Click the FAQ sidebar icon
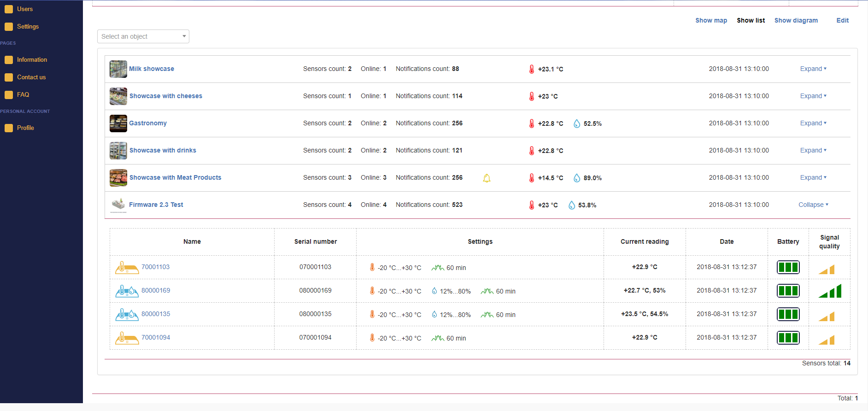 tap(9, 95)
